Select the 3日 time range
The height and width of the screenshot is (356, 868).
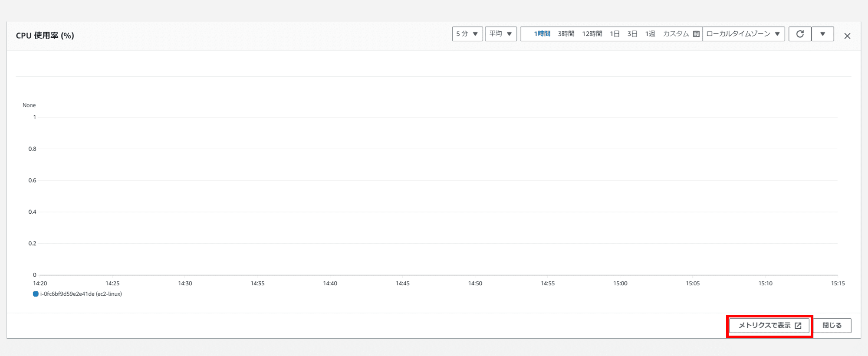632,34
